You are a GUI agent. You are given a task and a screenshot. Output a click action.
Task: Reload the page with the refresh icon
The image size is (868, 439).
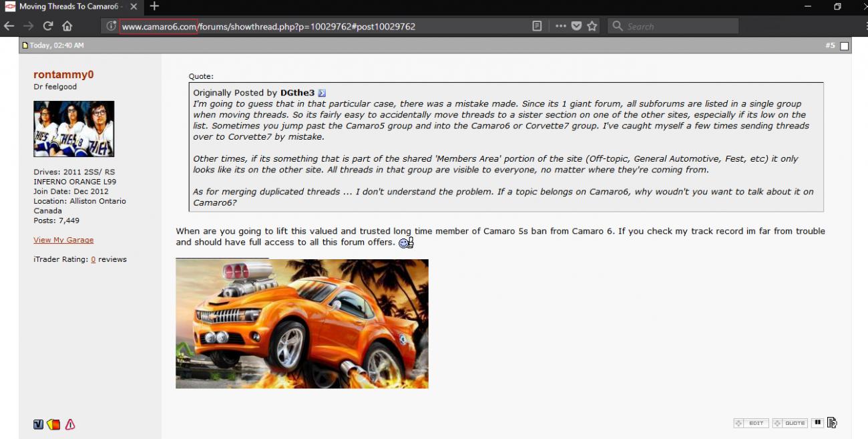[48, 26]
